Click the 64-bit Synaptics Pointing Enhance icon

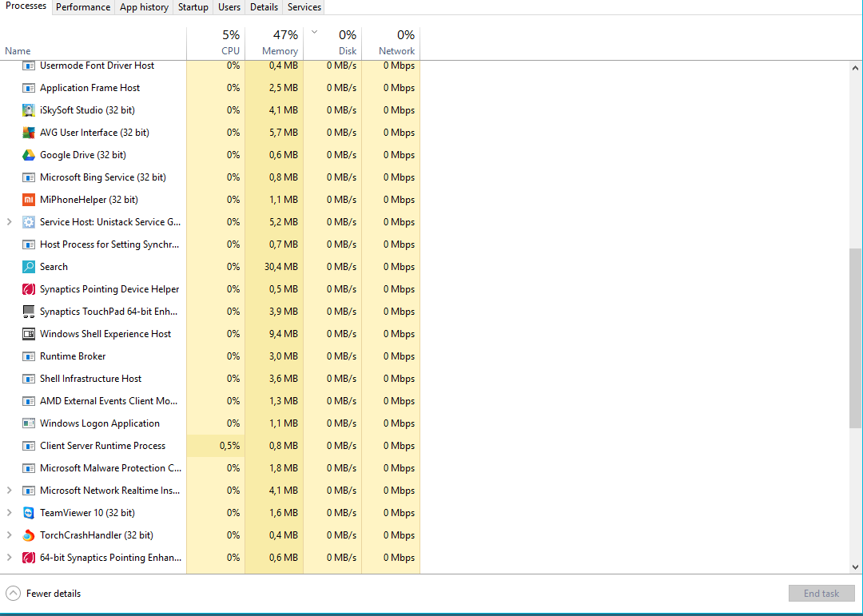pyautogui.click(x=29, y=558)
